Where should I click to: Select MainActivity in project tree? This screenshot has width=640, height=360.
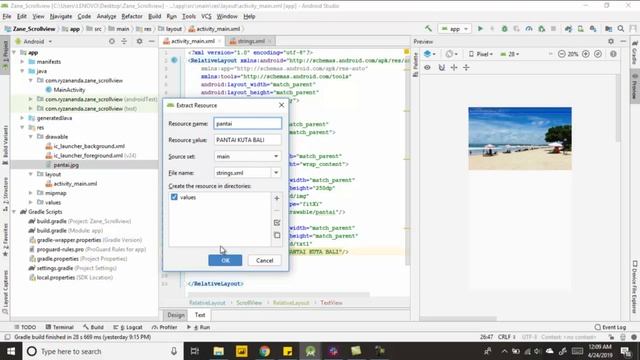tap(69, 90)
